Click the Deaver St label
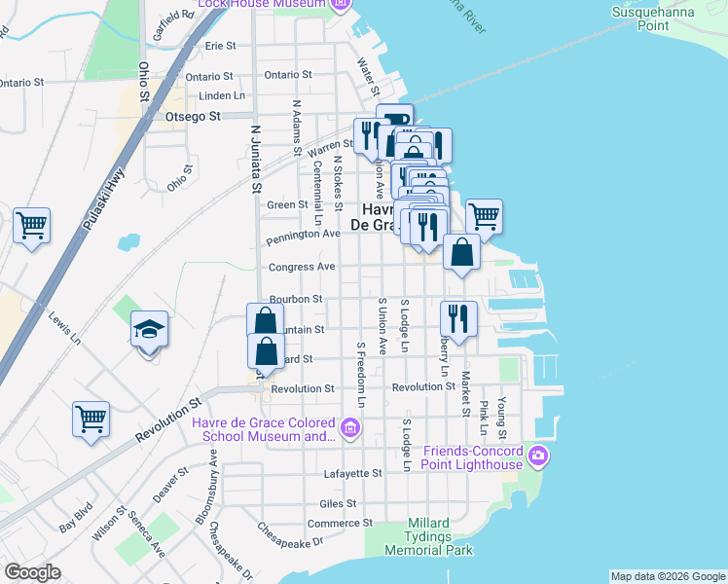This screenshot has height=584, width=728. (x=171, y=485)
